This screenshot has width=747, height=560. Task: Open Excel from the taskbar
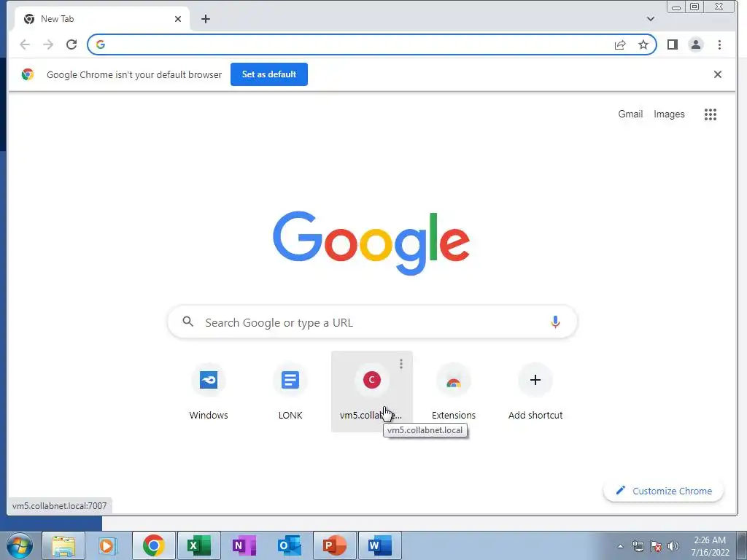198,545
